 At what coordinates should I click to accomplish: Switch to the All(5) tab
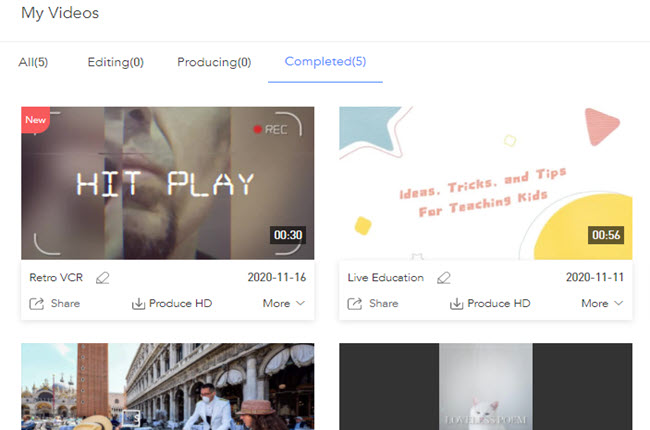(33, 62)
